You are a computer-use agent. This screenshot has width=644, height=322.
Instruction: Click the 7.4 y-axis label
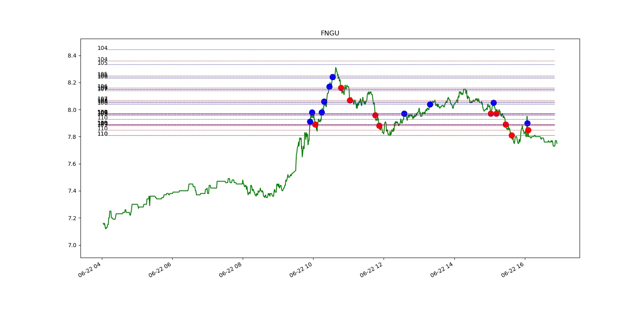(x=72, y=191)
